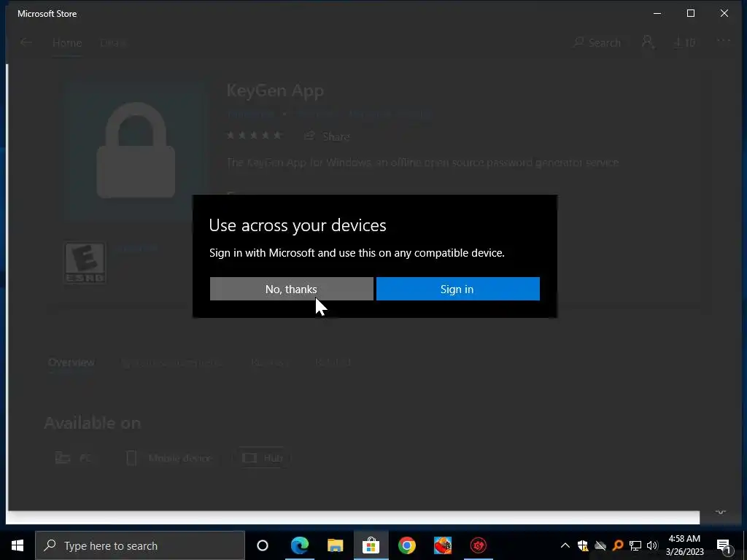Viewport: 747px width, 560px height.
Task: Open the See more ellipsis menu
Action: tap(723, 41)
